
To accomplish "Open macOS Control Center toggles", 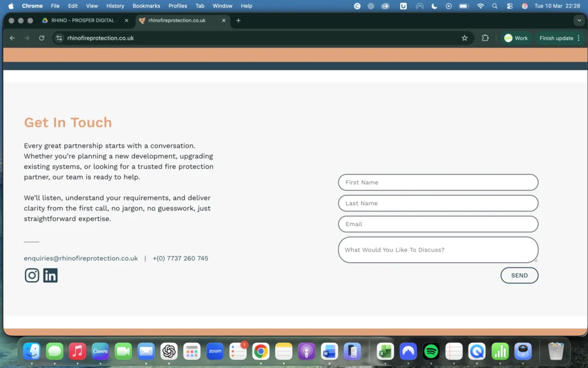I will tap(510, 6).
